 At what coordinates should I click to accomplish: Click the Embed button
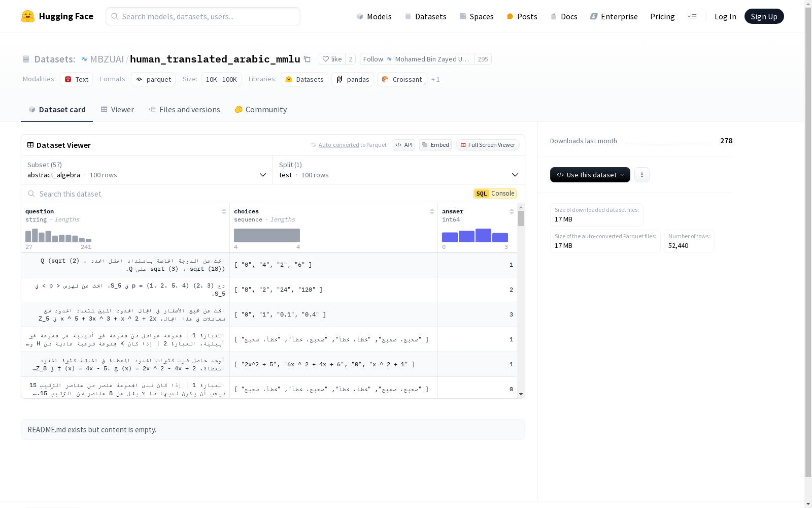click(435, 145)
